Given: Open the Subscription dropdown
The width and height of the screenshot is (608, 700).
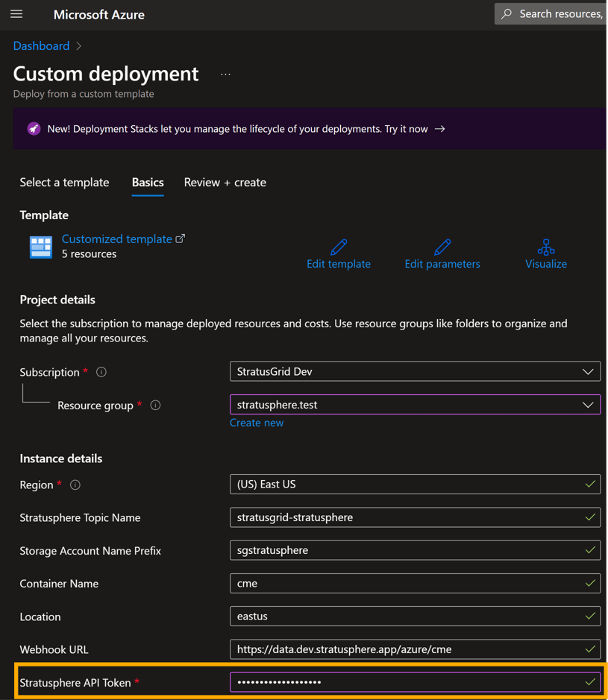Looking at the screenshot, I should click(x=589, y=371).
